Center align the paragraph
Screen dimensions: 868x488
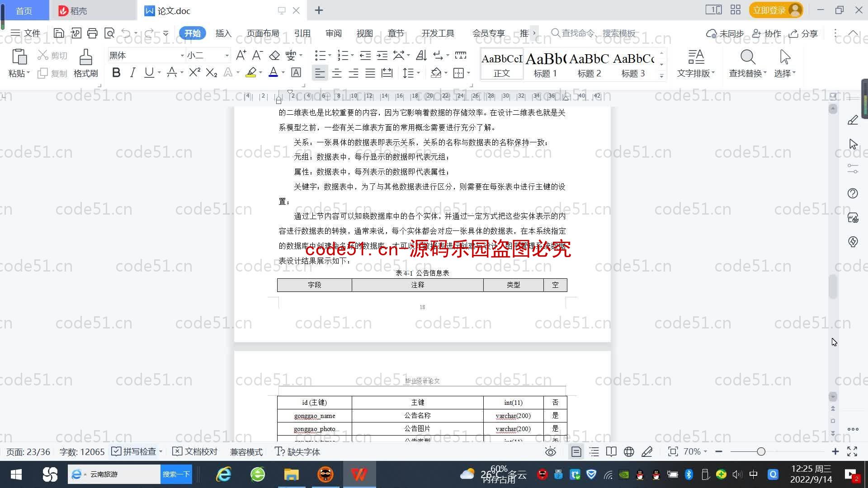point(337,73)
